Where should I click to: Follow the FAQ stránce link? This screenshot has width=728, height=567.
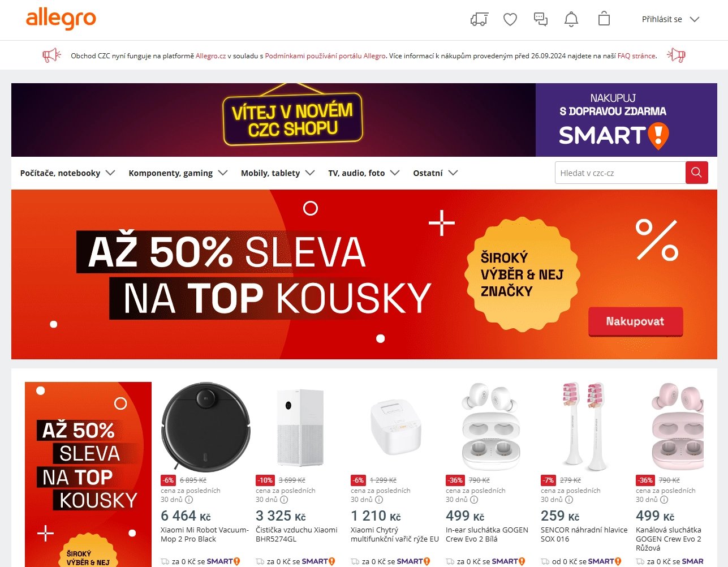pos(636,56)
